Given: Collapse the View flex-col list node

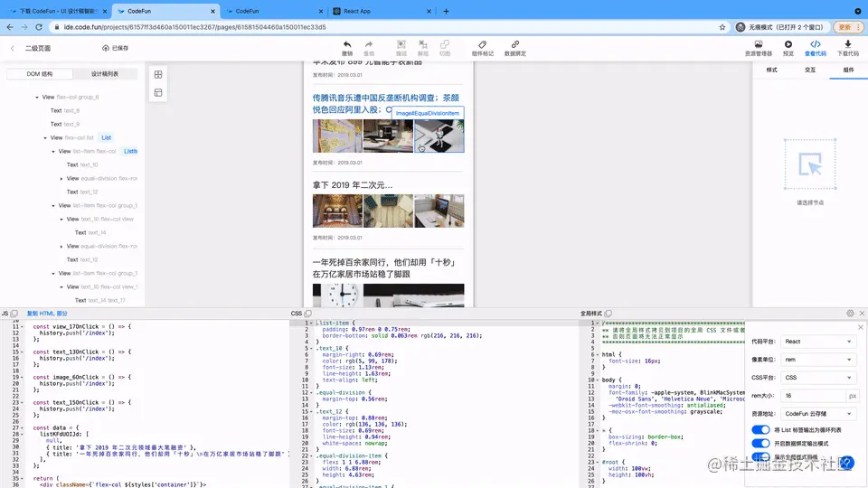Looking at the screenshot, I should (45, 137).
